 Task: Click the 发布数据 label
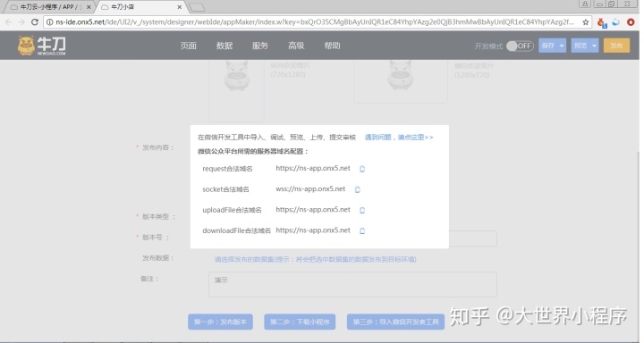coord(157,258)
